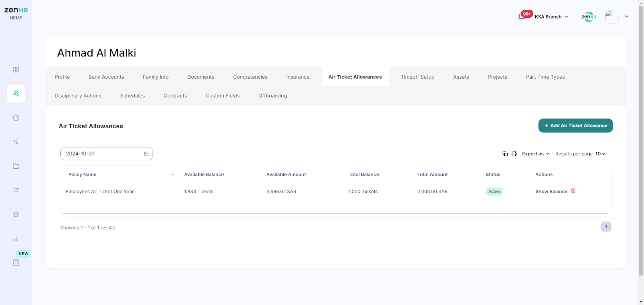This screenshot has width=644, height=305.
Task: Switch to the Timeoff Setup tab
Action: (x=417, y=77)
